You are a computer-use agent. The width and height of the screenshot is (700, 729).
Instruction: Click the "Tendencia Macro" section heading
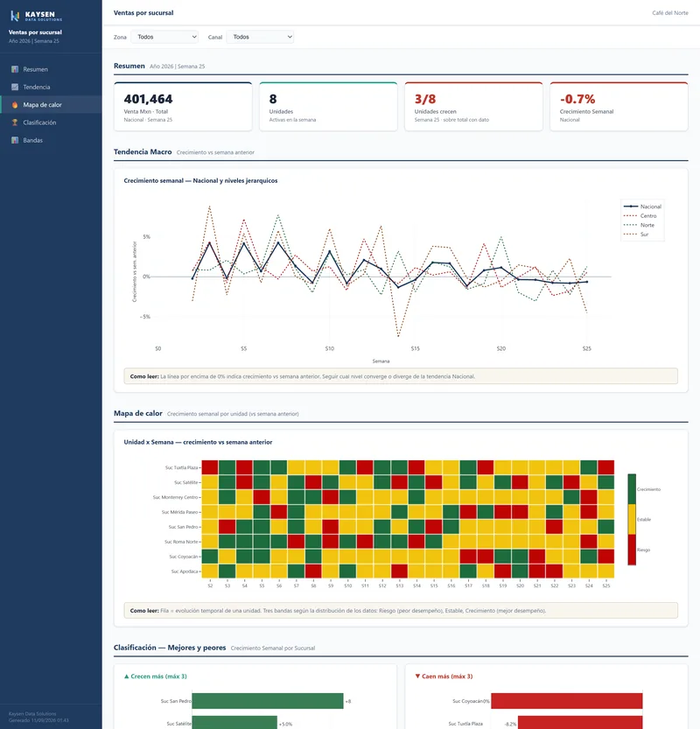tap(143, 152)
